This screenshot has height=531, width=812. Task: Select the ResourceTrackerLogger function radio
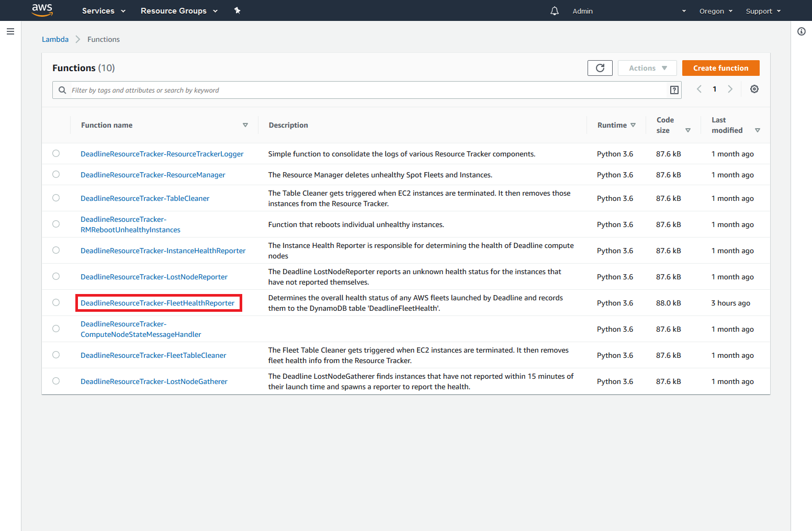(56, 153)
